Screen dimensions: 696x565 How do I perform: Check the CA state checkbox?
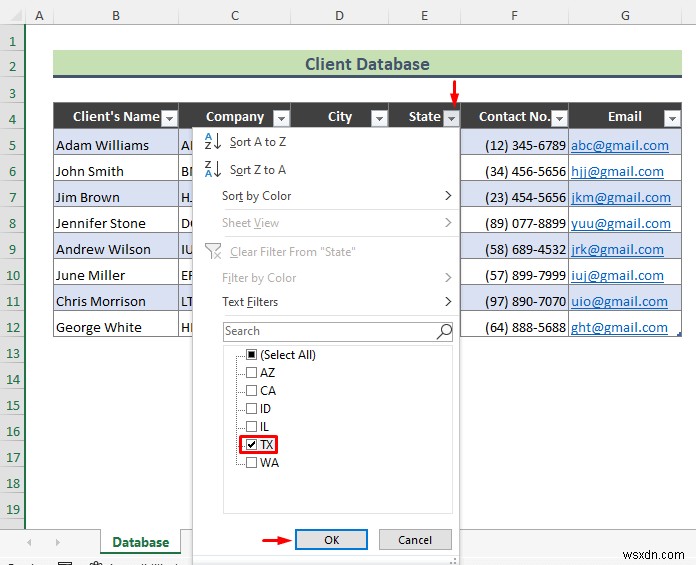[251, 391]
